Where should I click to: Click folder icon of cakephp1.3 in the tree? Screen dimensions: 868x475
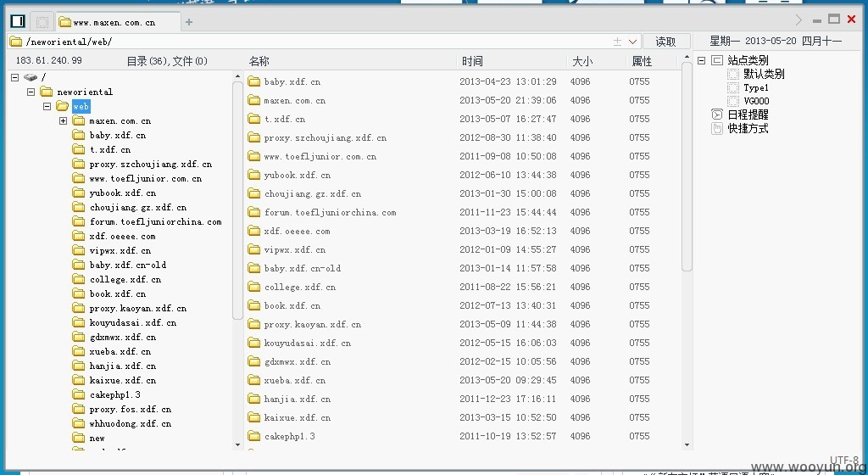79,394
